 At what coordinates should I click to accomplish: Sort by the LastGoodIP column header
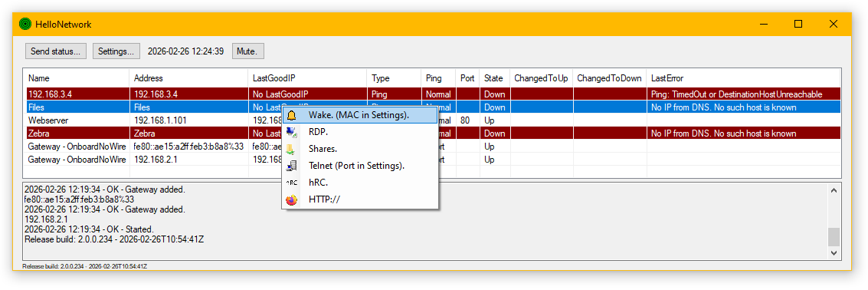click(307, 78)
